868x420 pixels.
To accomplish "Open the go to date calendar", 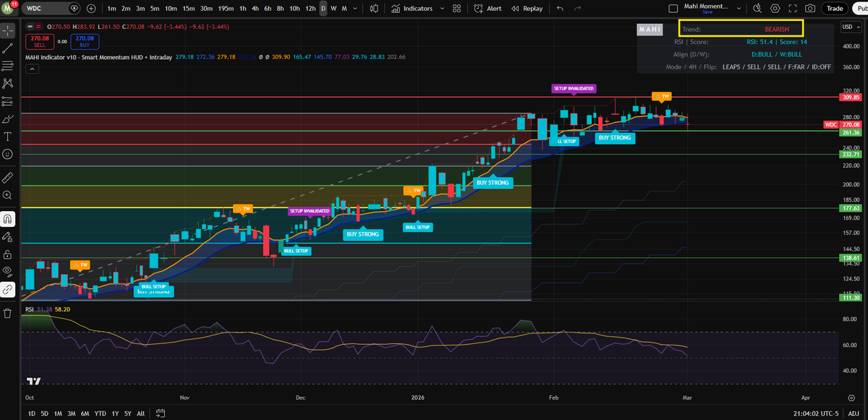I will tap(161, 413).
